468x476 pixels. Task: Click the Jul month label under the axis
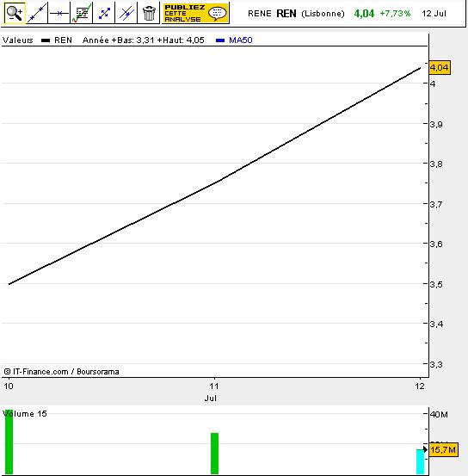pyautogui.click(x=210, y=399)
